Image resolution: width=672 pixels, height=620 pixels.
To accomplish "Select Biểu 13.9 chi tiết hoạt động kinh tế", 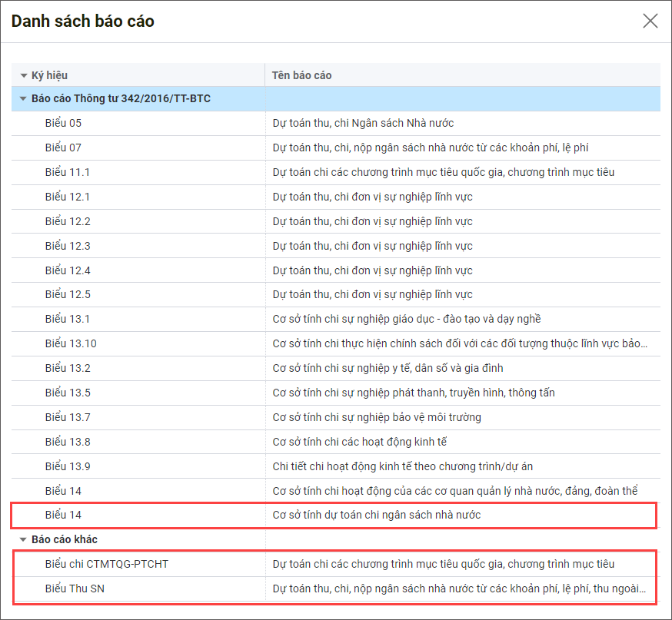I will (x=68, y=466).
